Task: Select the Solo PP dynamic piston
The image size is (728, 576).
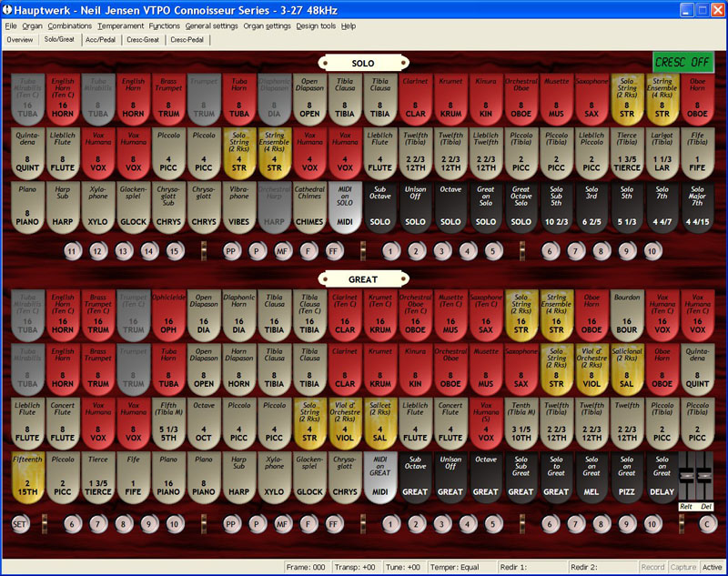Action: coord(231,251)
